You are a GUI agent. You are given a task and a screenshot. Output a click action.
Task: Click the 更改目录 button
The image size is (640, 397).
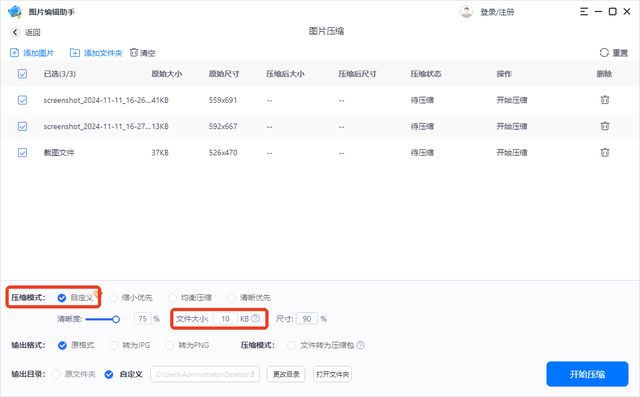click(x=286, y=374)
